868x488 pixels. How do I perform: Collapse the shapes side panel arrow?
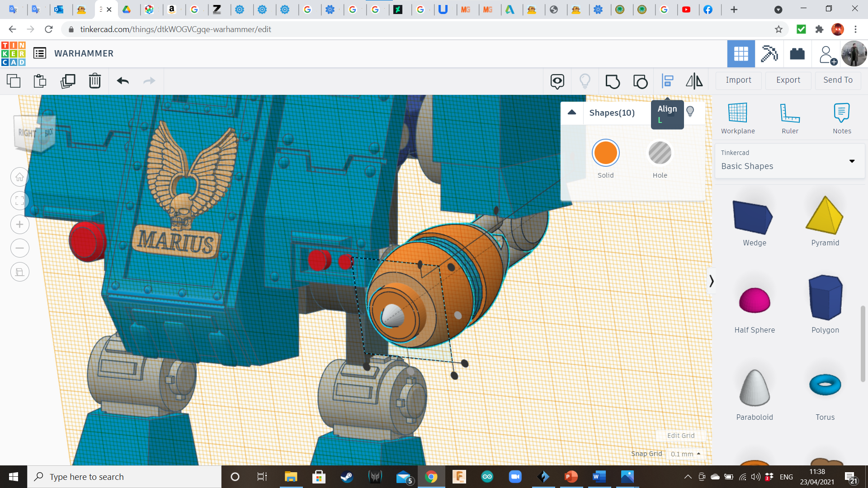click(x=711, y=281)
